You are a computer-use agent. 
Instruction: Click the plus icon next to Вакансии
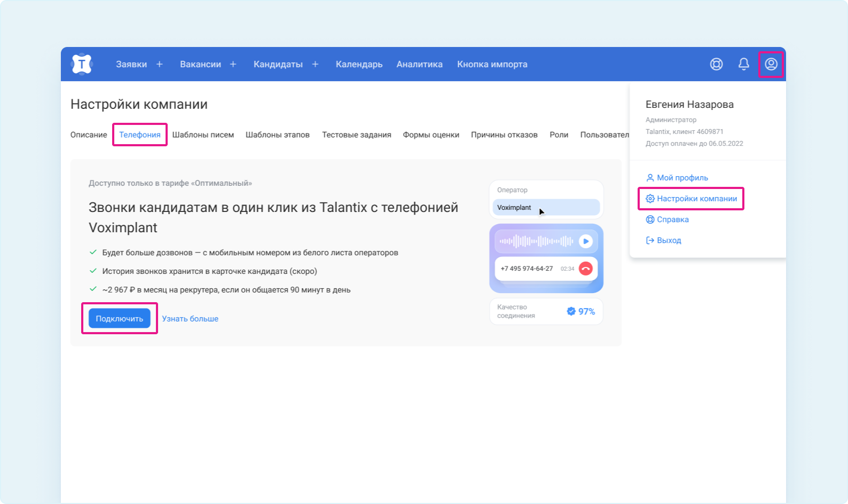coord(233,64)
